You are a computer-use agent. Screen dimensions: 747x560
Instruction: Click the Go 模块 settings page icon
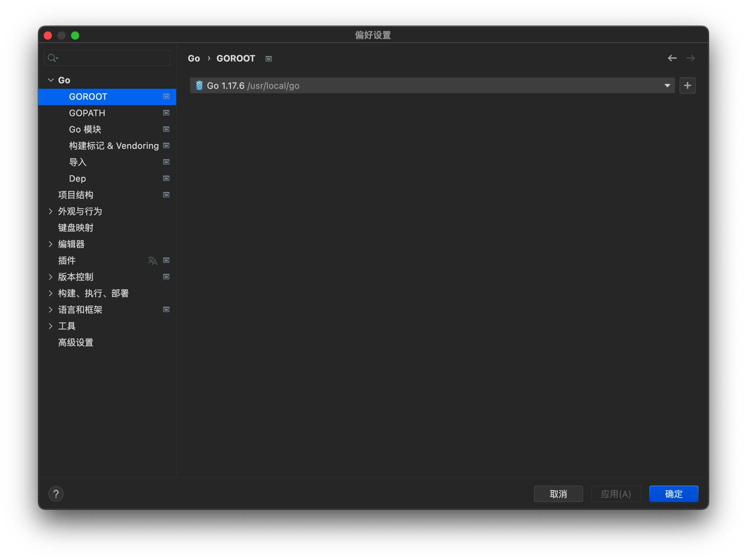click(167, 129)
